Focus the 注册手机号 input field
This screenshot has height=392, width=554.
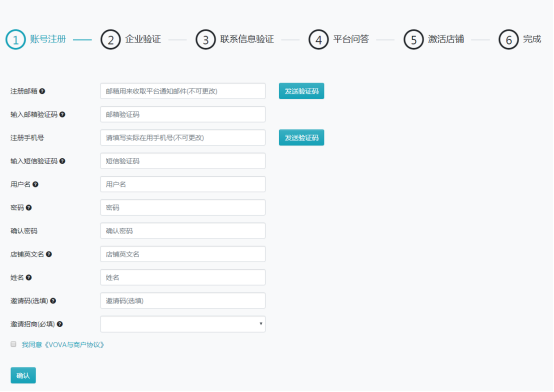click(183, 138)
